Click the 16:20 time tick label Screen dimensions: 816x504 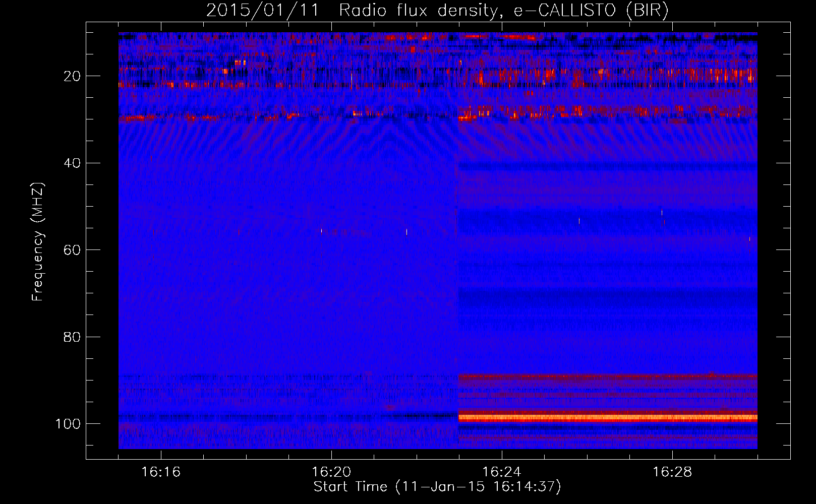coord(331,472)
